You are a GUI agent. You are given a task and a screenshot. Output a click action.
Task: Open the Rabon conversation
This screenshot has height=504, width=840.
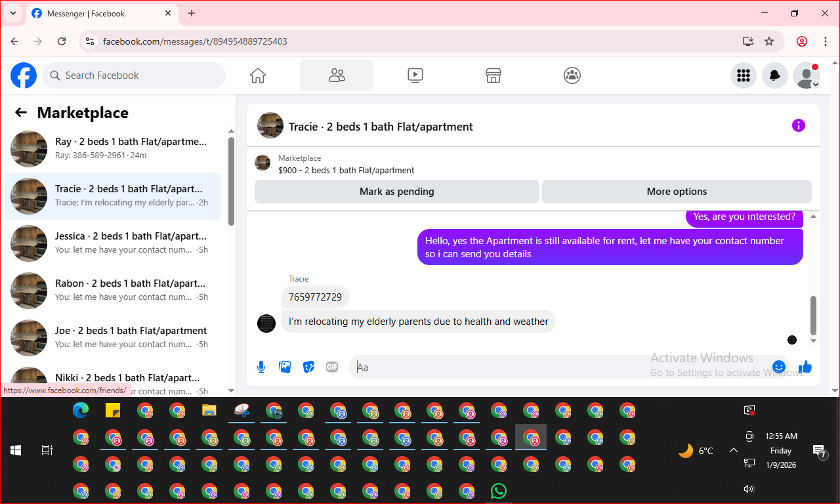[113, 291]
